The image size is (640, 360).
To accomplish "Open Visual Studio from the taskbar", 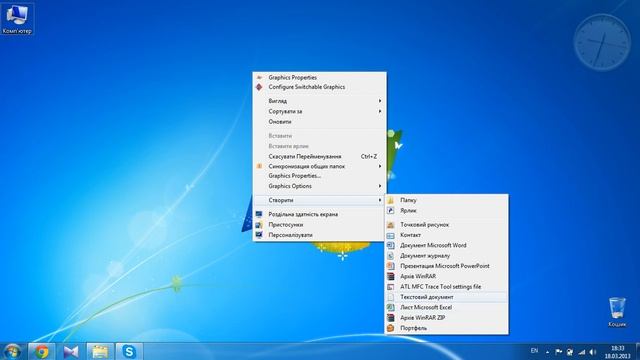I will (x=71, y=351).
